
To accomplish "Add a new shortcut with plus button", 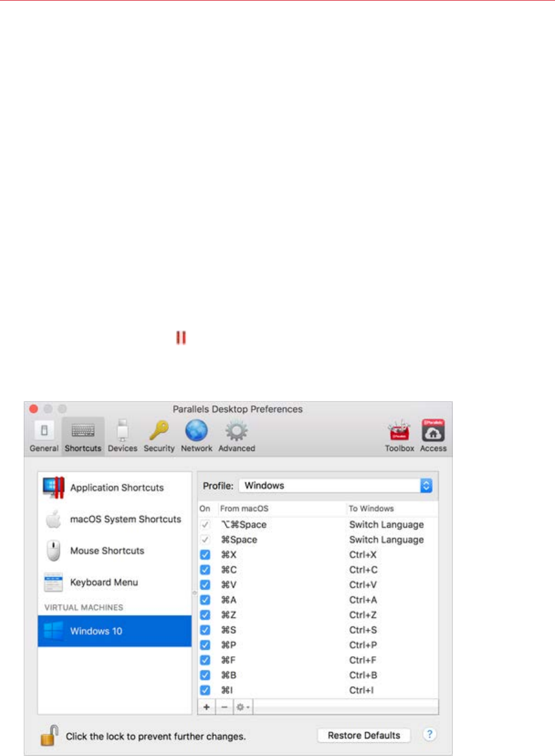I will coord(207,707).
